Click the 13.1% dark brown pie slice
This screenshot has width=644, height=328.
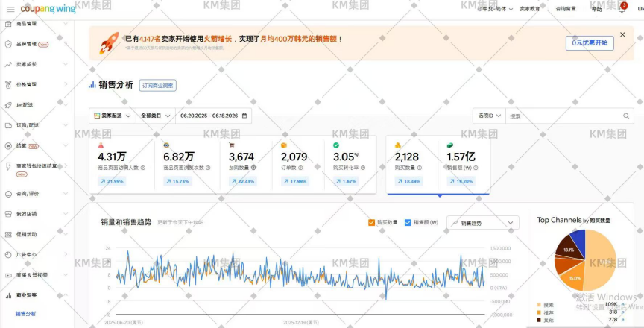click(x=569, y=248)
